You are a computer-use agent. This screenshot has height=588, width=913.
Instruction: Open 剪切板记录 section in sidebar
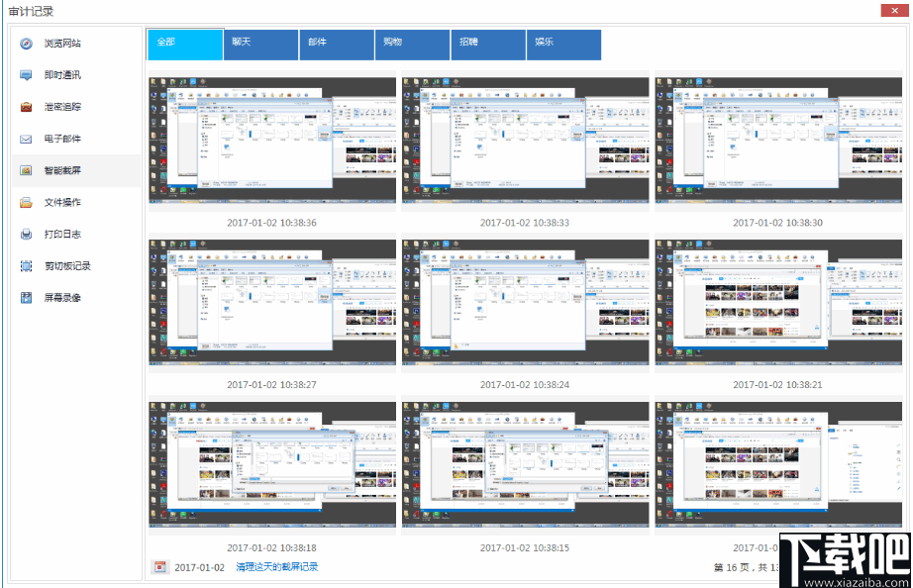pos(76,266)
